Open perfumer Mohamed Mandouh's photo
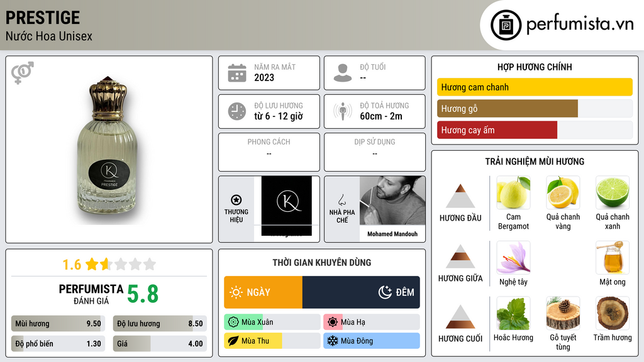The width and height of the screenshot is (644, 362). [392, 200]
